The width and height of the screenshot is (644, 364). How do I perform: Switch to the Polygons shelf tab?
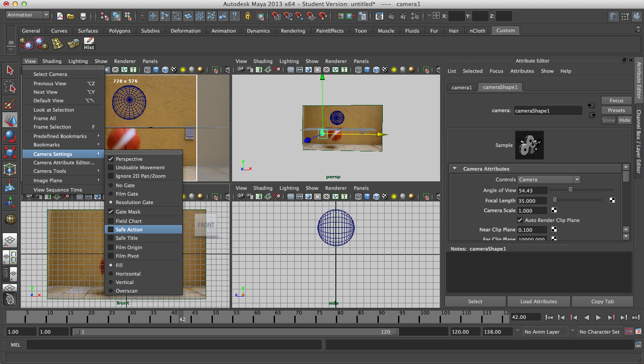119,31
